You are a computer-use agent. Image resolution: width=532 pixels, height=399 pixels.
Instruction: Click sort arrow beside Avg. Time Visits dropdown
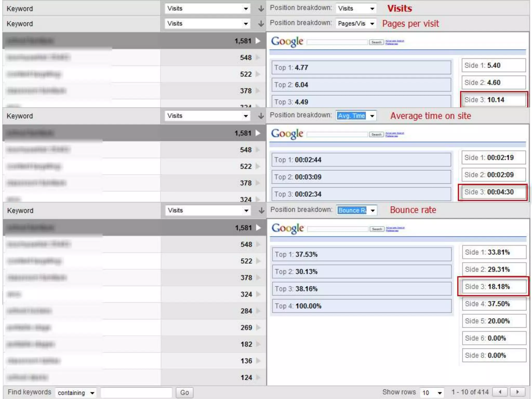(261, 116)
